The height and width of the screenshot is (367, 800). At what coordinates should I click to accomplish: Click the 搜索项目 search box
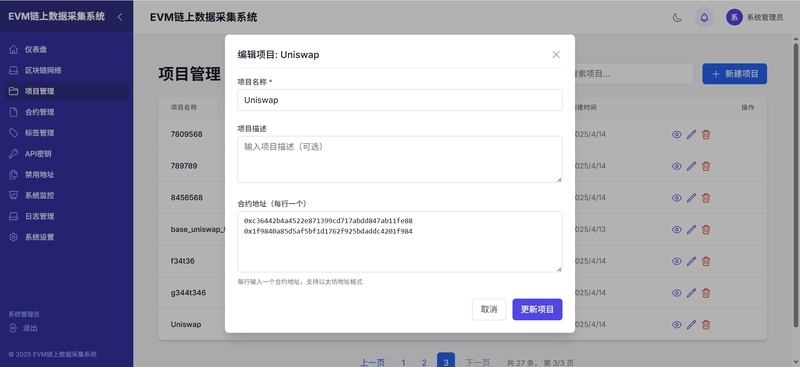pyautogui.click(x=634, y=74)
